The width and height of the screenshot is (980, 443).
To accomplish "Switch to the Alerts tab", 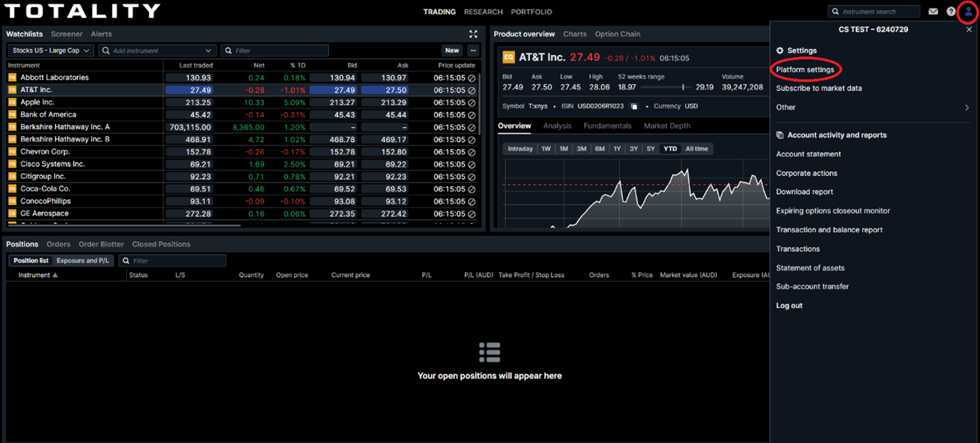I will coord(101,34).
